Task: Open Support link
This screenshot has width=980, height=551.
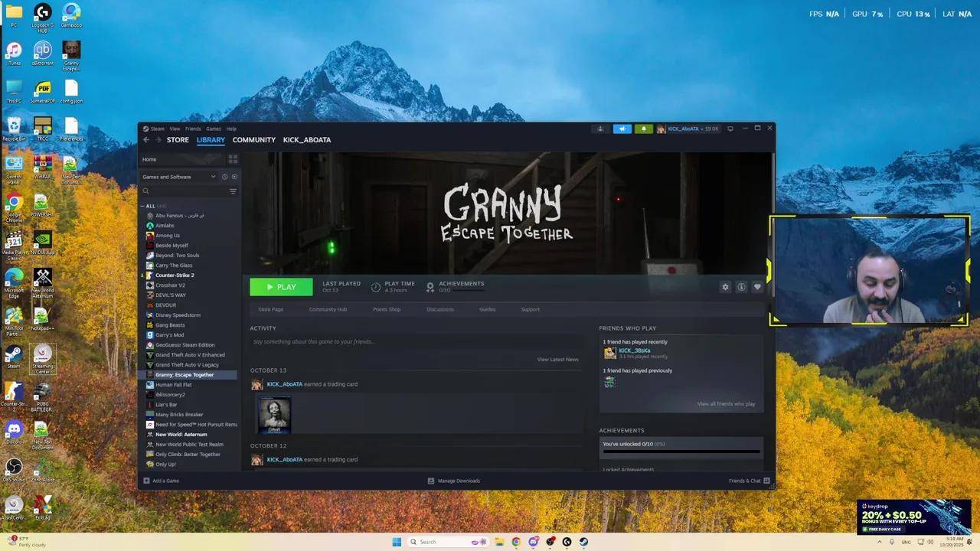Action: click(x=530, y=309)
